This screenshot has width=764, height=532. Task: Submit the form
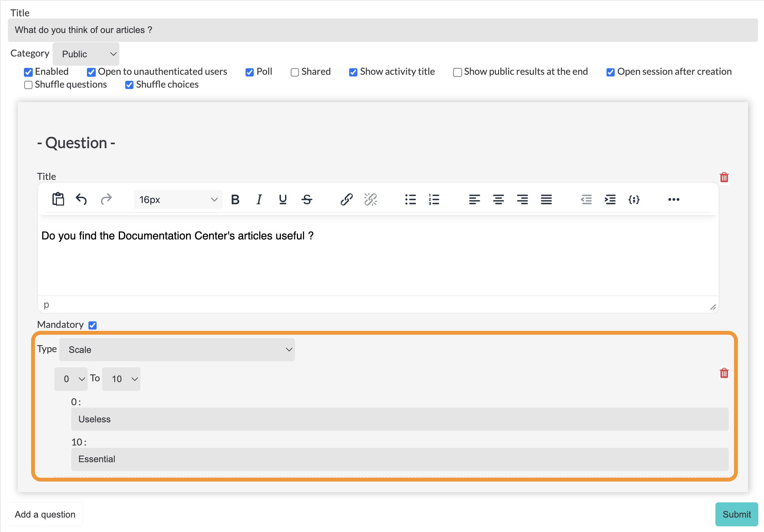[x=737, y=514]
